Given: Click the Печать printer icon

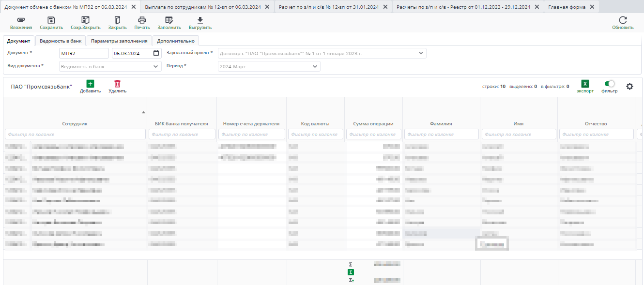Looking at the screenshot, I should point(142,20).
